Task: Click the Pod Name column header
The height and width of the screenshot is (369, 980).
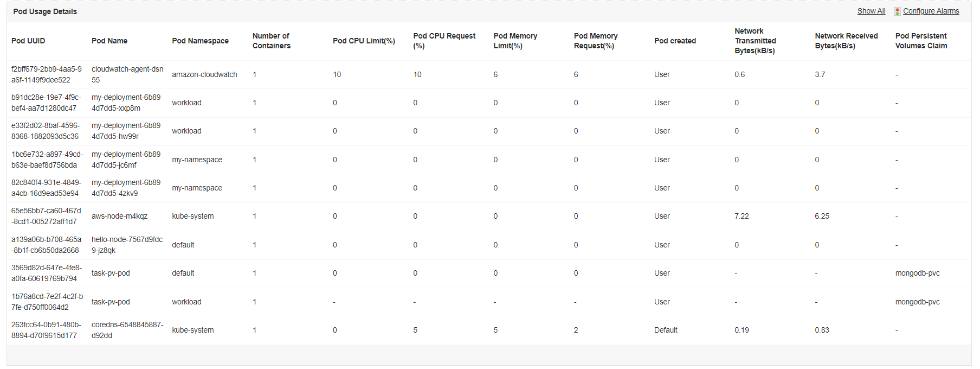Action: pyautogui.click(x=109, y=41)
